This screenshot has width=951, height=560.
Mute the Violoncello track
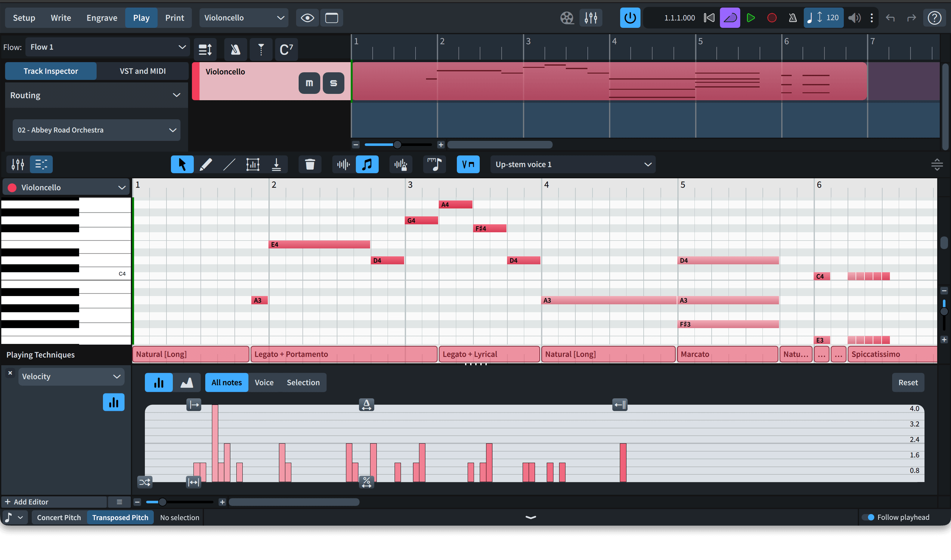[309, 83]
